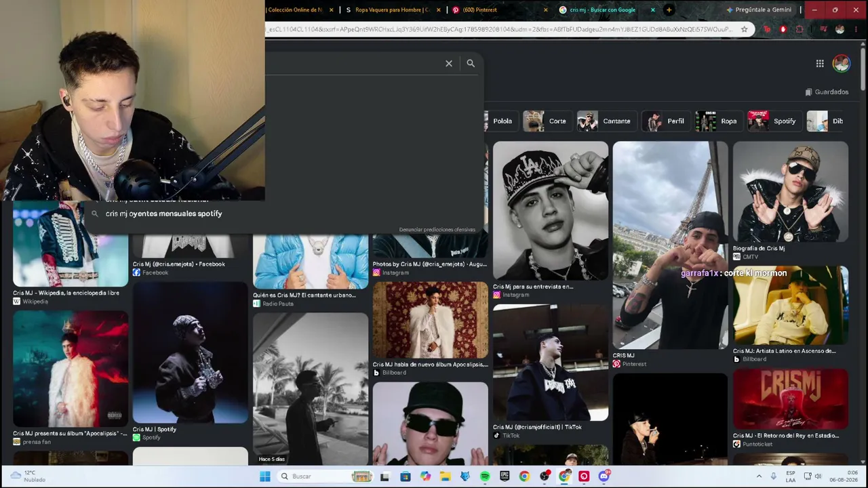Filter images by the Perfil chip
Image resolution: width=868 pixels, height=488 pixels.
(665, 121)
